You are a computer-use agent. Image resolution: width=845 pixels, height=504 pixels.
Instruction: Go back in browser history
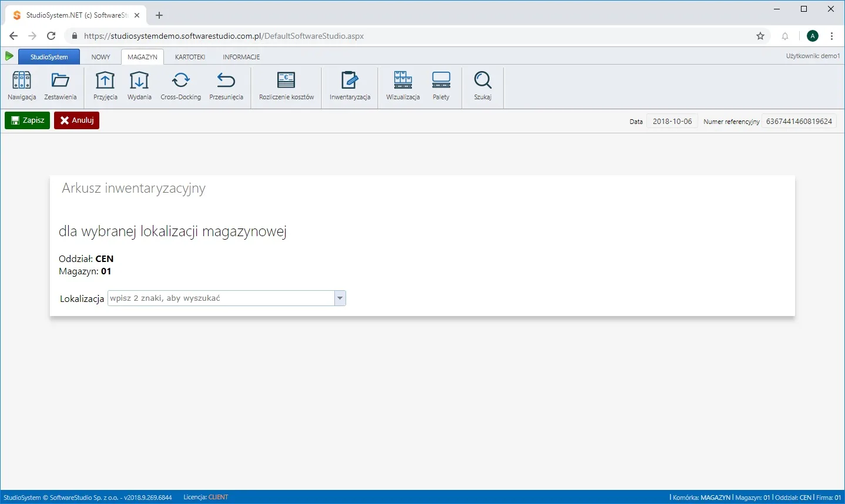coord(14,36)
